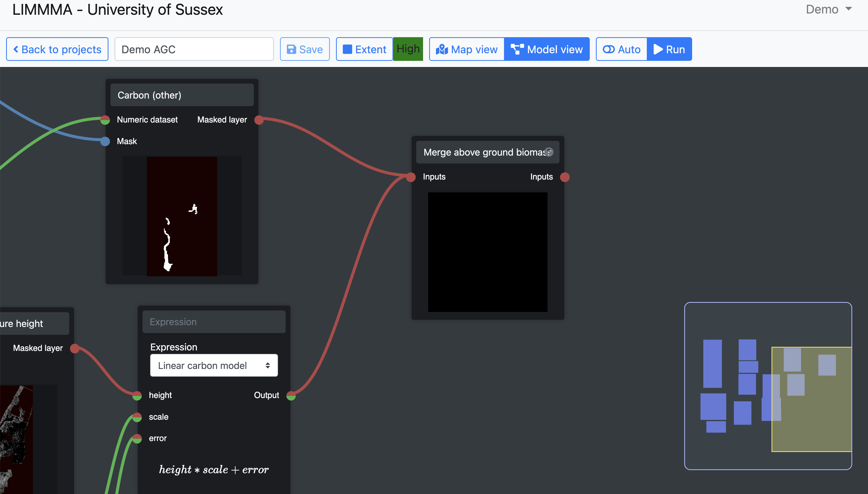Click Back to projects button
This screenshot has width=868, height=494.
tap(57, 49)
